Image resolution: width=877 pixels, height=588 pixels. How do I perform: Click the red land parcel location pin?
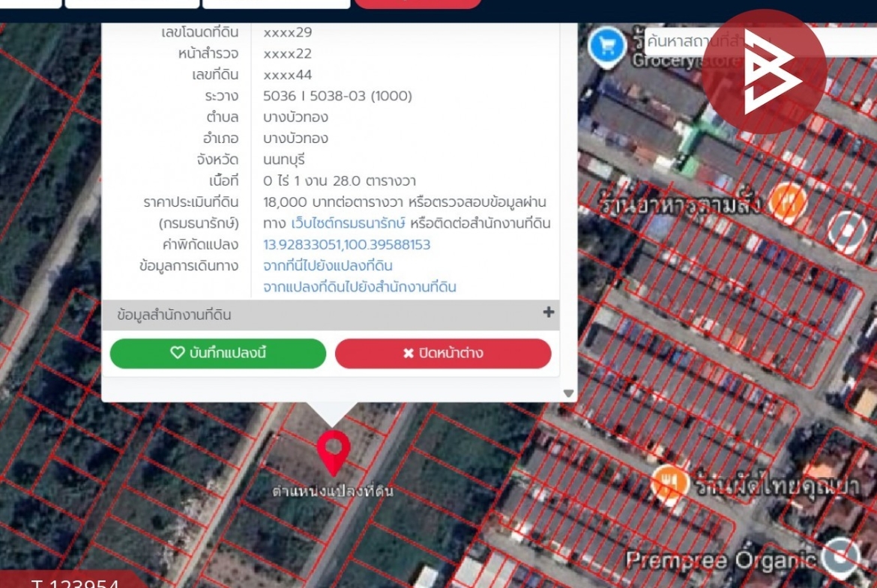point(333,451)
